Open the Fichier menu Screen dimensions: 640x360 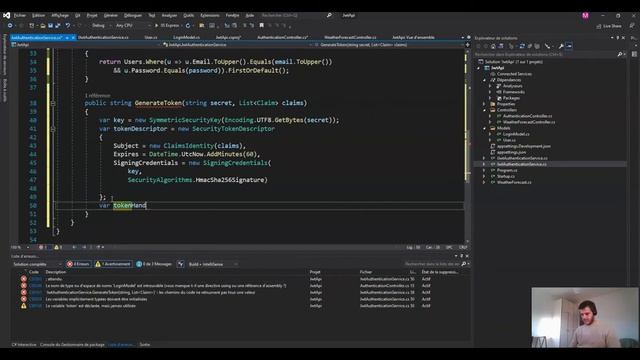pyautogui.click(x=20, y=16)
